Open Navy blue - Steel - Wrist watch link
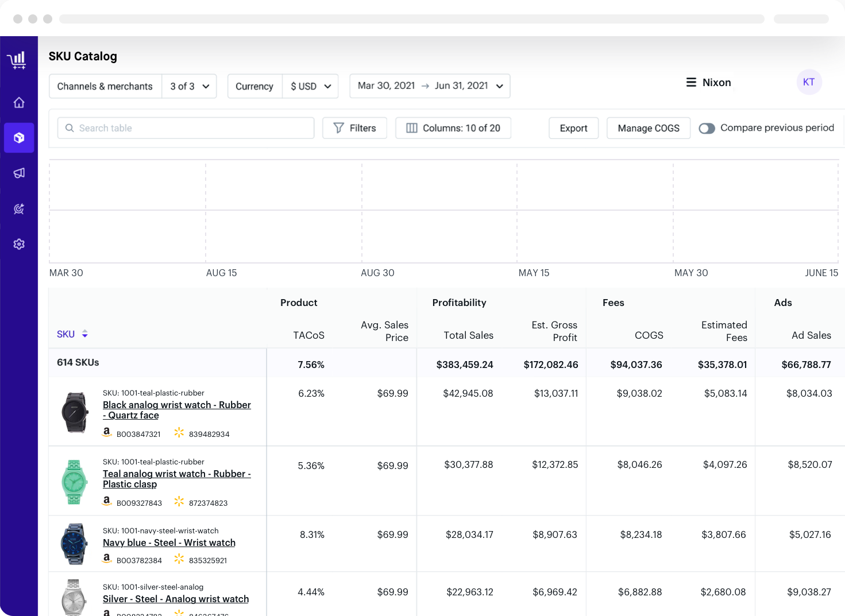 pos(169,543)
